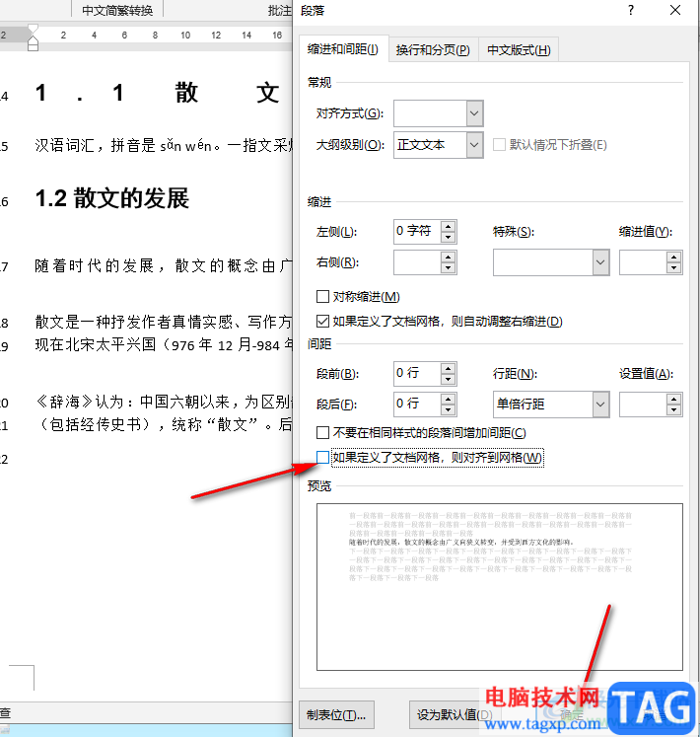Screen dimensions: 700x737
Task: Click the line starting 《辞海》认为
Action: coord(164,402)
